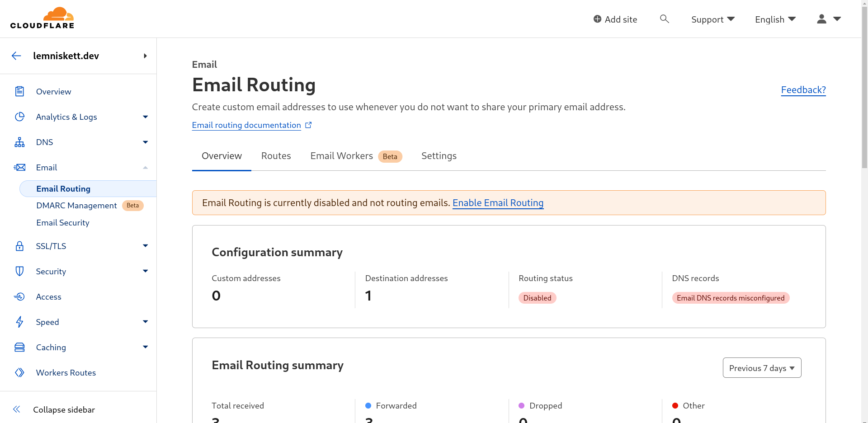Screen dimensions: 868x423
Task: Go back using the left arrow icon
Action: tap(16, 56)
